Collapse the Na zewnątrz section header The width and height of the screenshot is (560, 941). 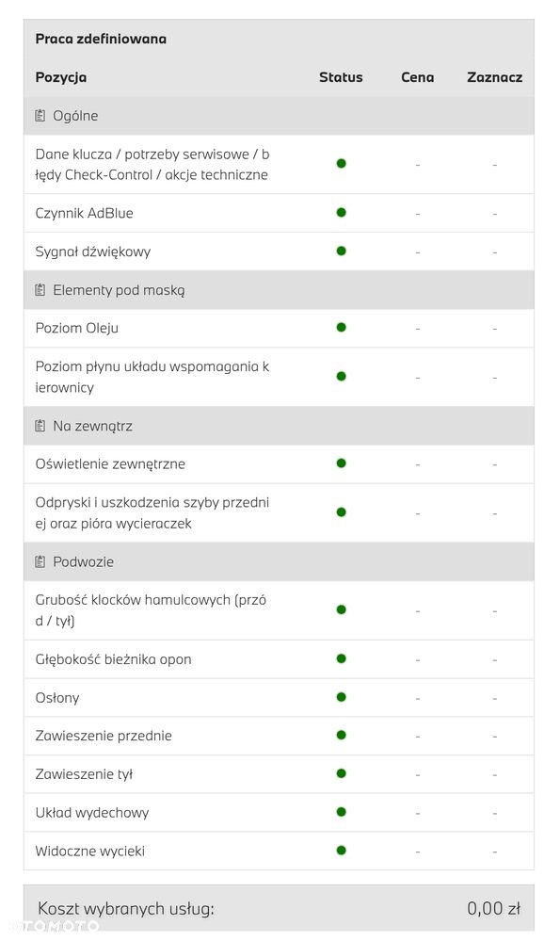click(x=279, y=426)
